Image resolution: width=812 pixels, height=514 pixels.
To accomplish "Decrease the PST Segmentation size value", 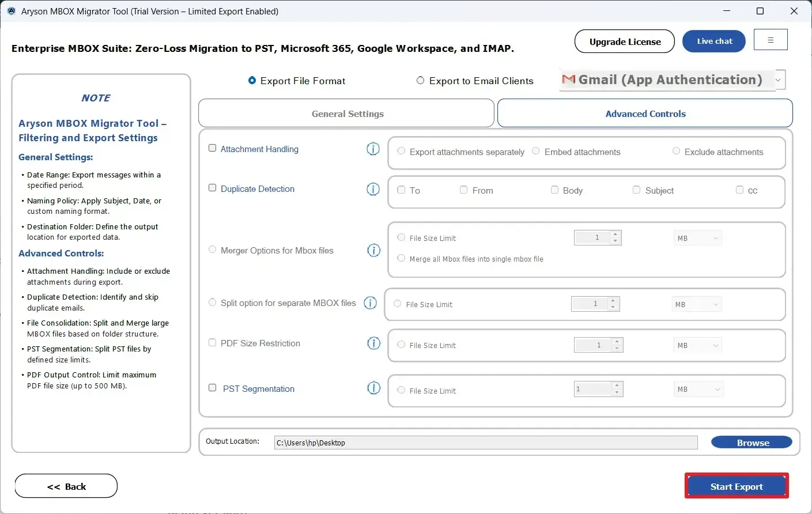I will 617,392.
